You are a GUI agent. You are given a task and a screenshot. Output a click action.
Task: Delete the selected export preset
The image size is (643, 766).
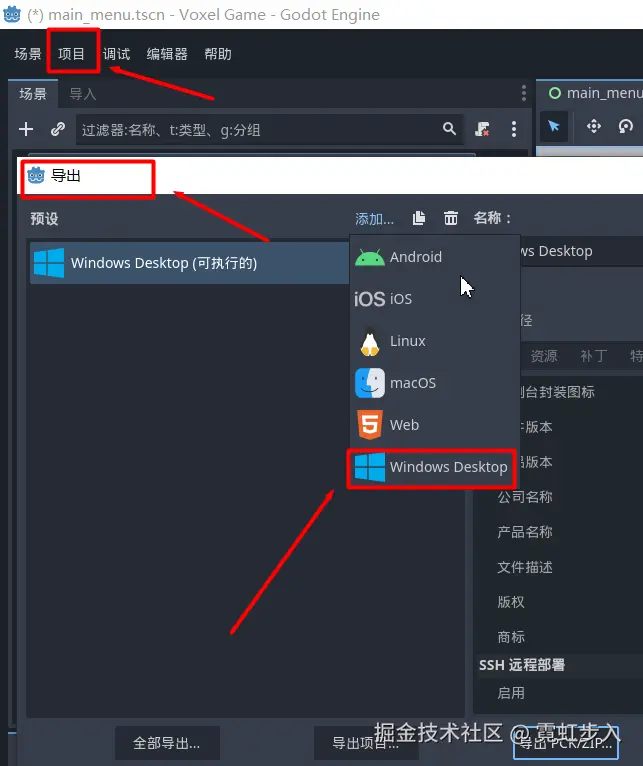click(450, 218)
